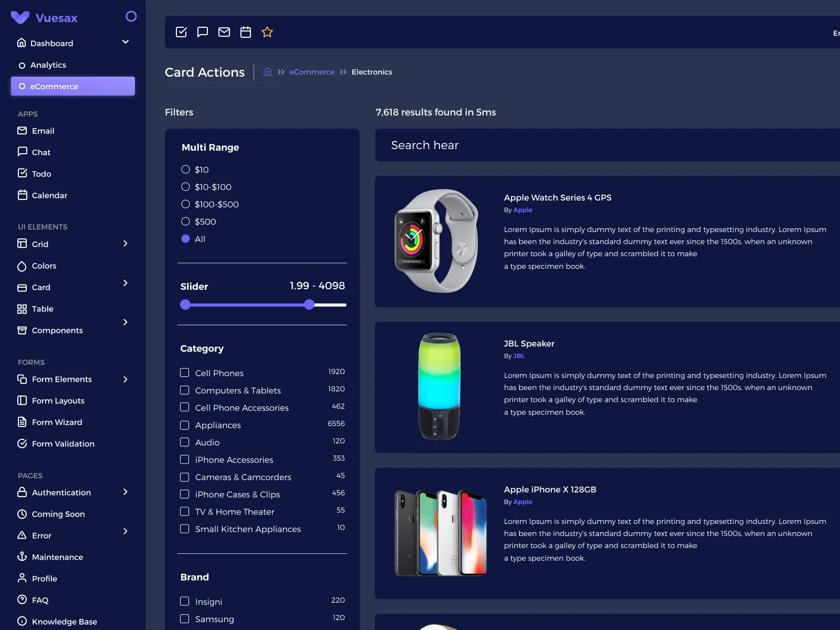Screen dimensions: 840x630
Task: Check the Appliances category checkbox
Action: pos(184,425)
